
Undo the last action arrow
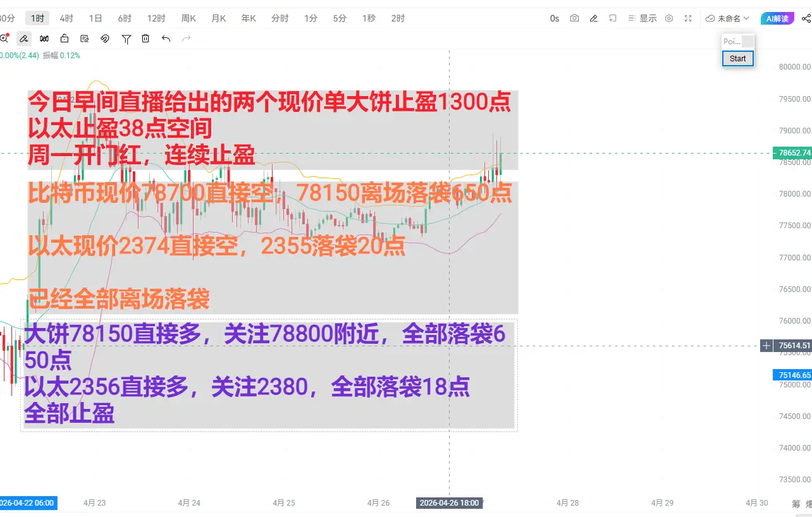166,39
